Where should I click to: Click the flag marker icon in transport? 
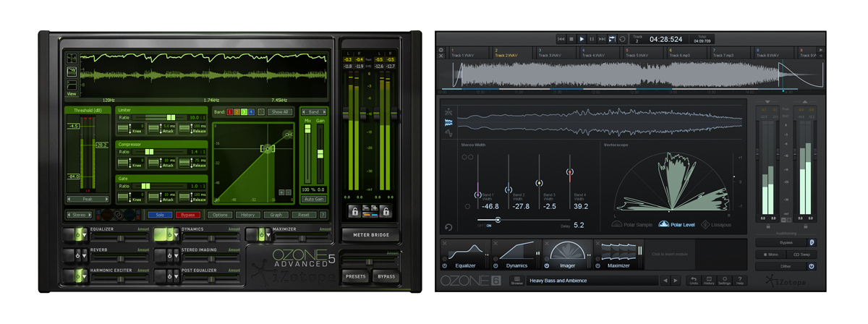[612, 39]
